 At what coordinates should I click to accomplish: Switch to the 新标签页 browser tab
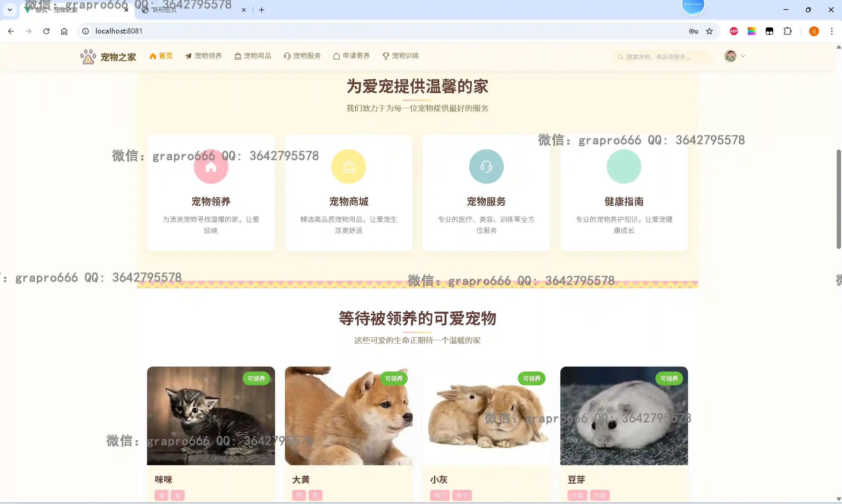(164, 10)
